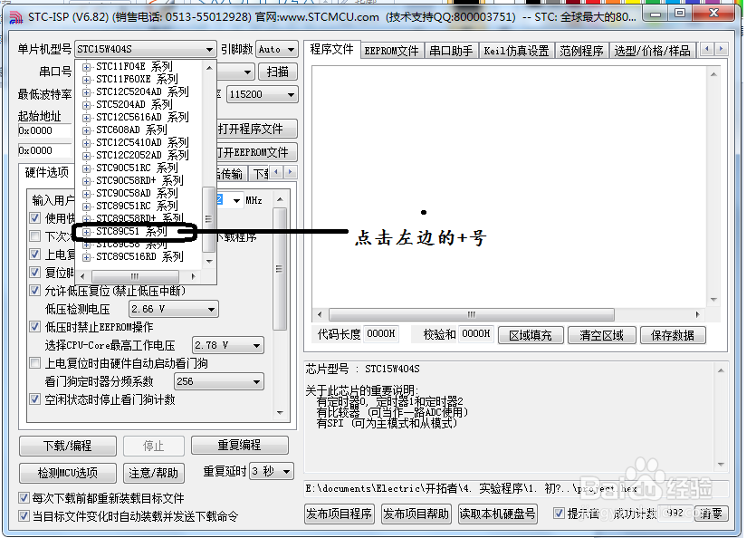Viewport: 756px width, 538px height.
Task: Click the 清空区域 button
Action: pos(602,335)
